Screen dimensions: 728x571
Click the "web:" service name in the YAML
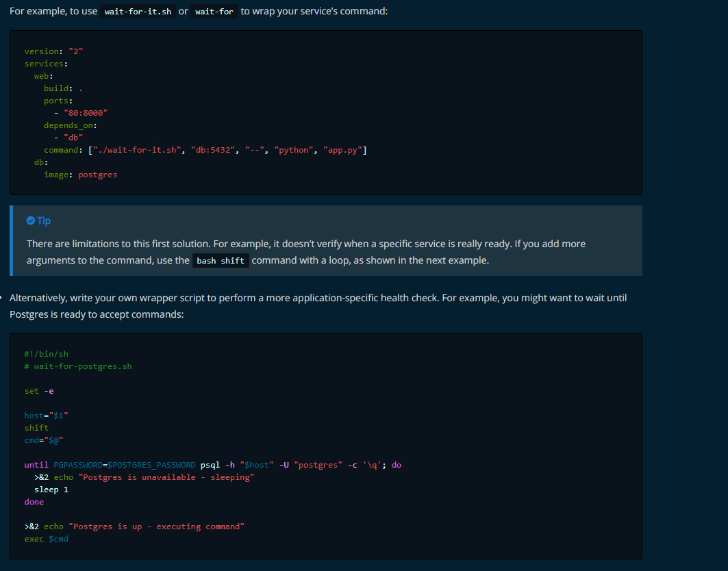pos(44,76)
